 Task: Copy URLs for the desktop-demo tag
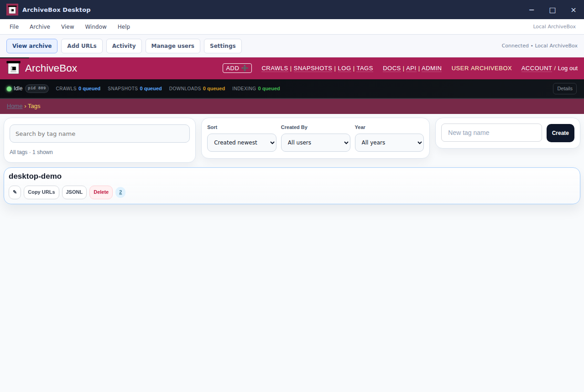[x=42, y=192]
